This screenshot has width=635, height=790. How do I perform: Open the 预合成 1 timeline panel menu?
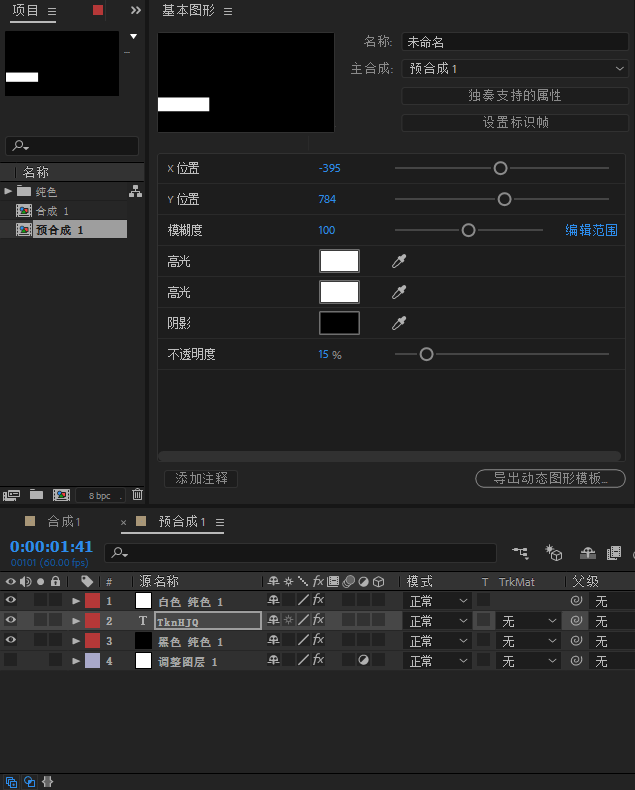tap(220, 522)
